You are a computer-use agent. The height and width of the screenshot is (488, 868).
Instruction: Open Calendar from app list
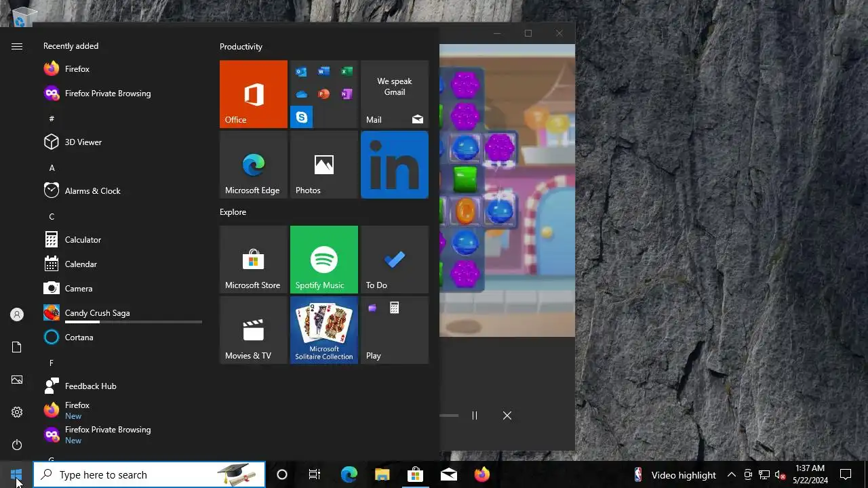[x=122, y=264]
